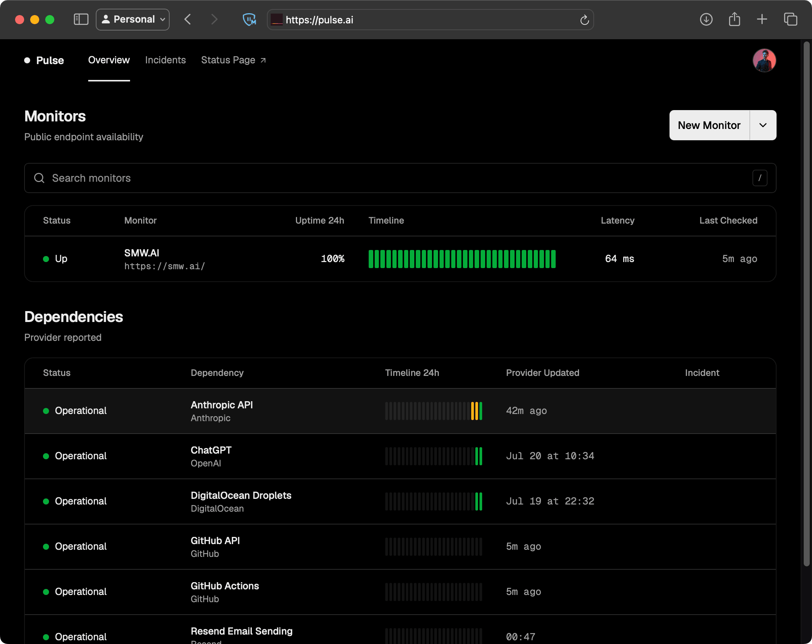This screenshot has width=812, height=644.
Task: Add a new tab with the plus icon
Action: point(762,19)
